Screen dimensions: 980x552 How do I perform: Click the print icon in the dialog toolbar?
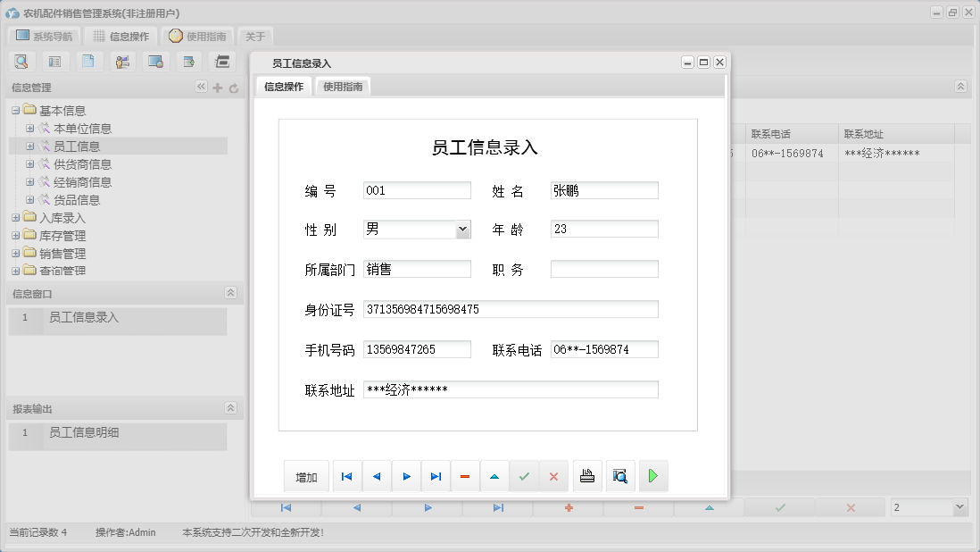coord(587,476)
